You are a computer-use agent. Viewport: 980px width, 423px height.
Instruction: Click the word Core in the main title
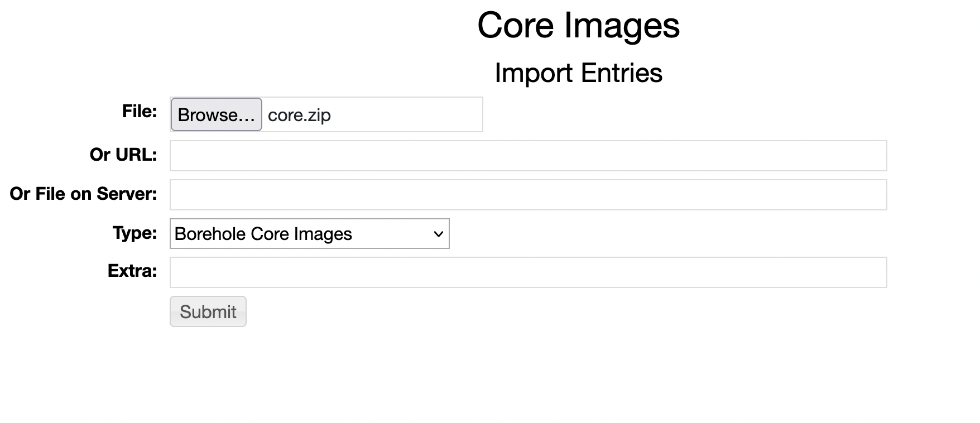(515, 25)
